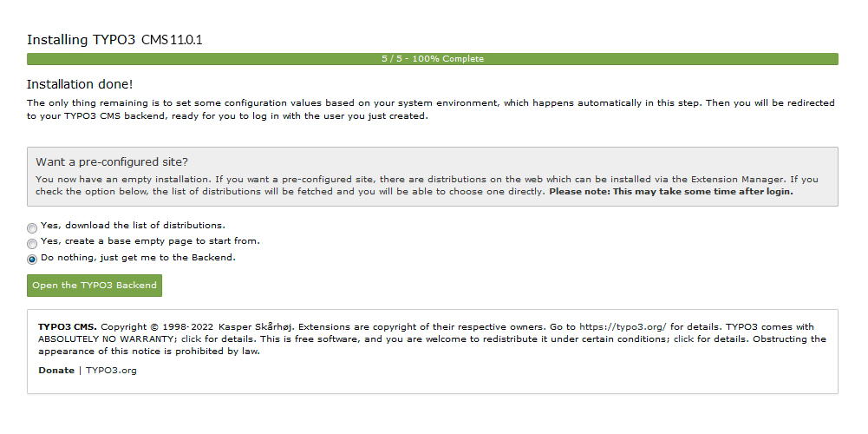Choose the create base empty page radio button

tap(32, 243)
